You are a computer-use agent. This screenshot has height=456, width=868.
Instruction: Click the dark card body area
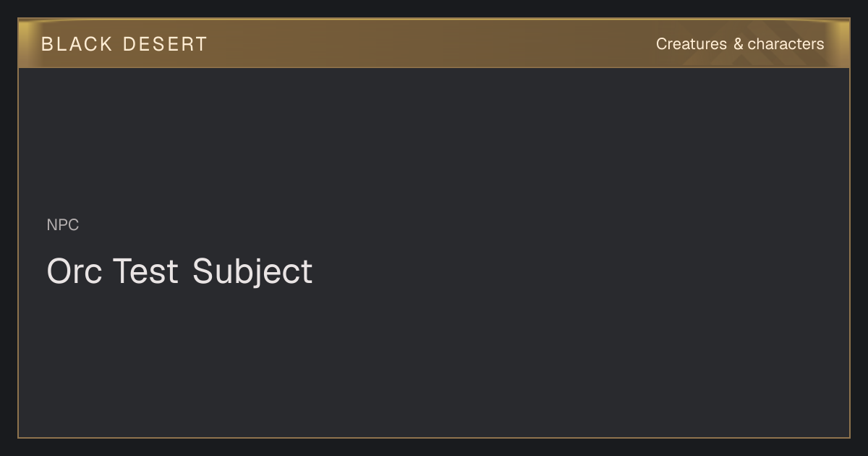pyautogui.click(x=434, y=252)
